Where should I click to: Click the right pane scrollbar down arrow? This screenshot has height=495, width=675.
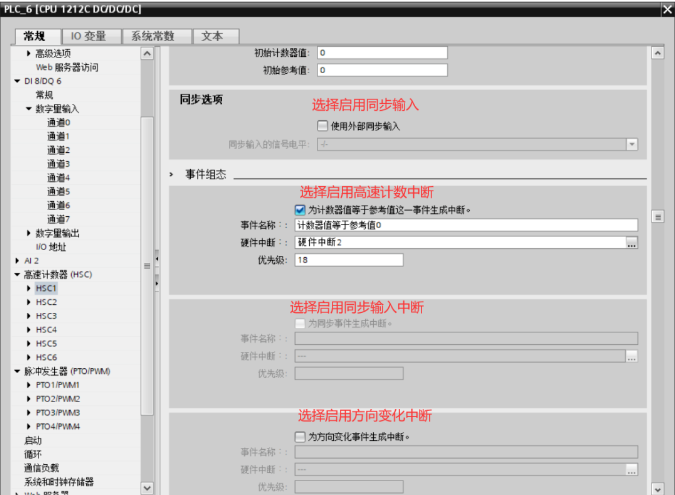point(658,487)
